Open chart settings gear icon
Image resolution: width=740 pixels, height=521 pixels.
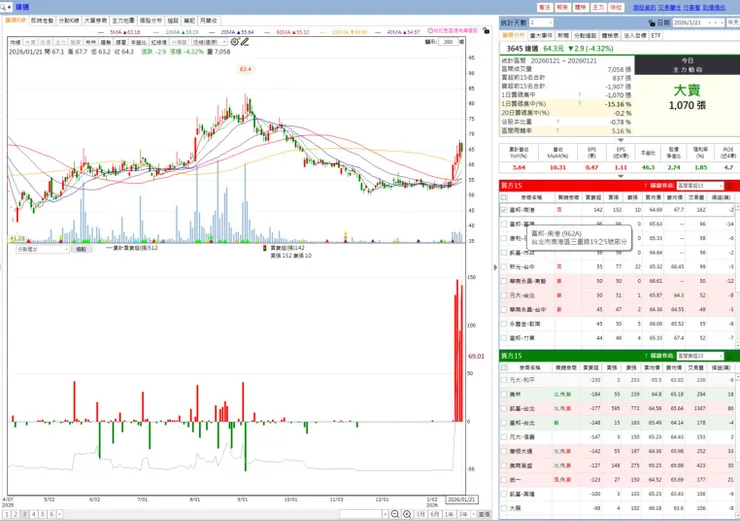pyautogui.click(x=235, y=42)
